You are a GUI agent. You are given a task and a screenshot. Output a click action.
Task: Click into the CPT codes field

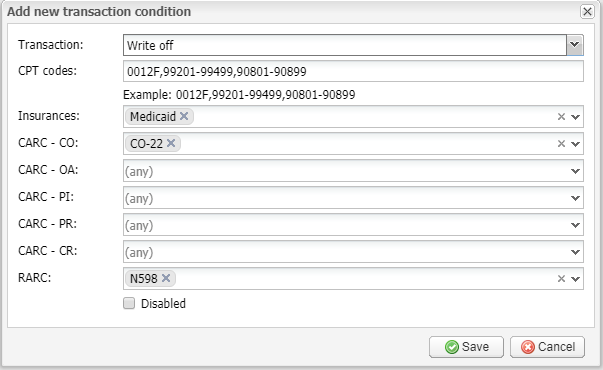[x=353, y=71]
